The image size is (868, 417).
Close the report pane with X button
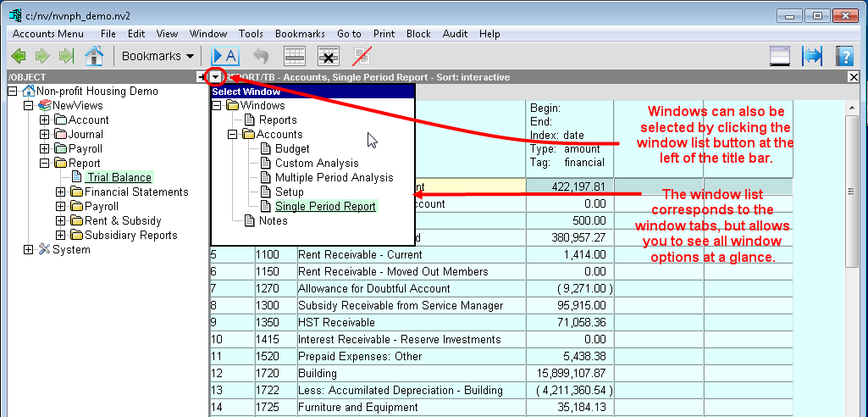click(854, 77)
